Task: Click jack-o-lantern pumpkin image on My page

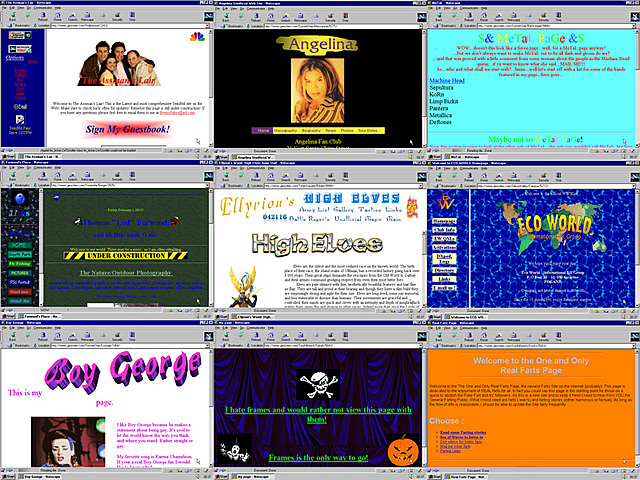Action: pos(403,451)
